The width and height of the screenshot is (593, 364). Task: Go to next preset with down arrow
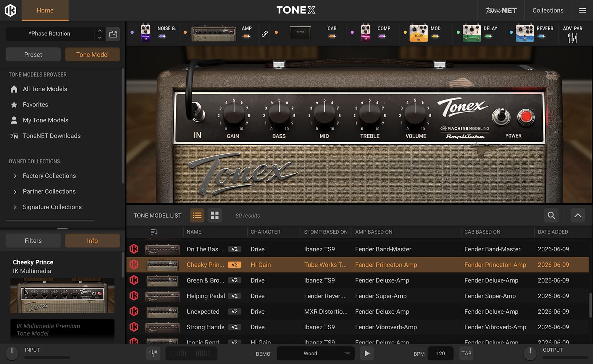pyautogui.click(x=100, y=37)
